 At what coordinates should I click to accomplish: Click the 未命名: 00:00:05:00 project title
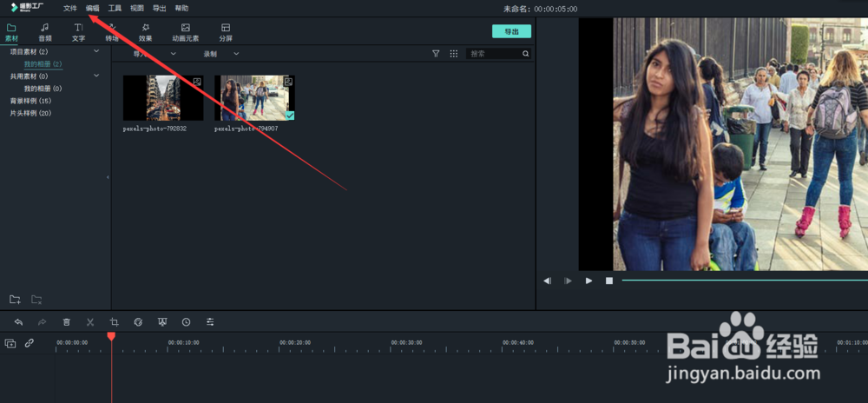pos(540,9)
